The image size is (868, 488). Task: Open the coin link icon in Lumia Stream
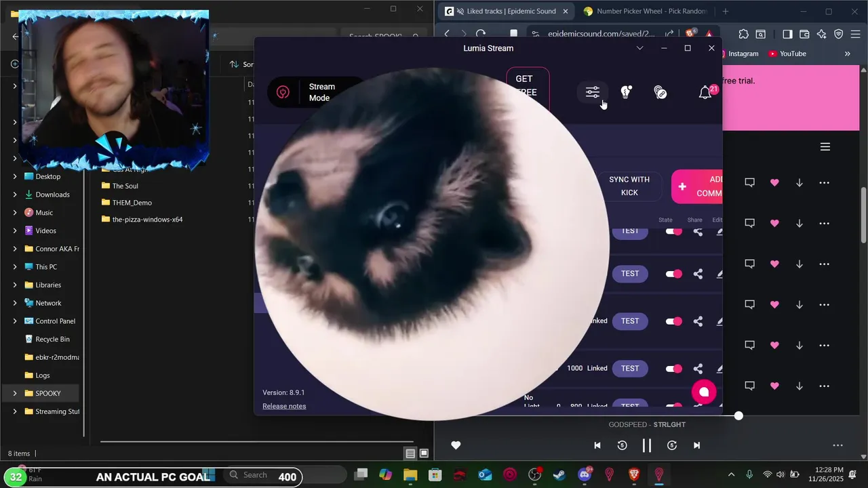pos(660,92)
